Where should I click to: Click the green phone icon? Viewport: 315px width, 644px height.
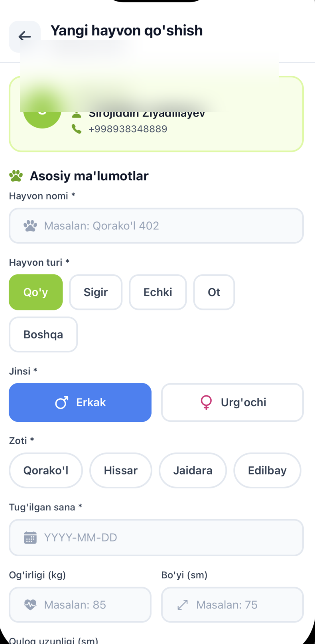pos(76,129)
